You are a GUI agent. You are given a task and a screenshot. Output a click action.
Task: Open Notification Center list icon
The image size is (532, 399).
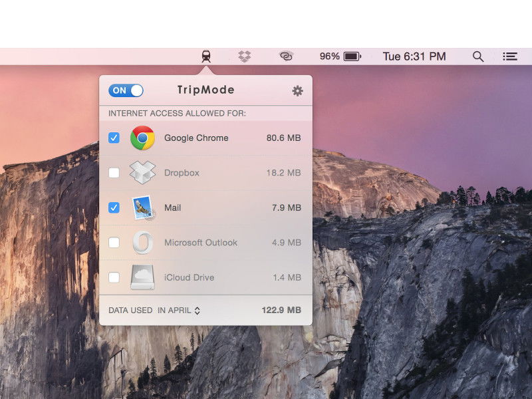[509, 57]
